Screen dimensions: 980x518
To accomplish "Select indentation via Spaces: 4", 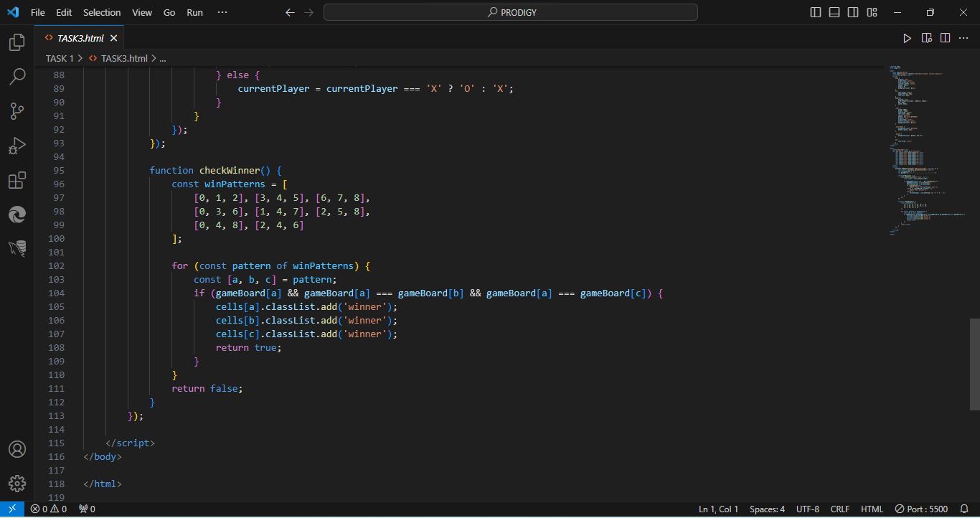I will click(767, 509).
